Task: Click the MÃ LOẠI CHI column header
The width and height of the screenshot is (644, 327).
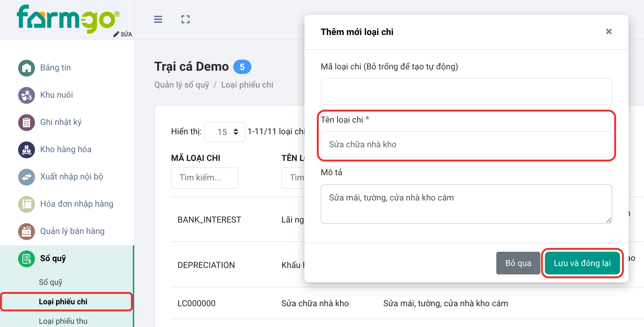Action: pyautogui.click(x=196, y=158)
